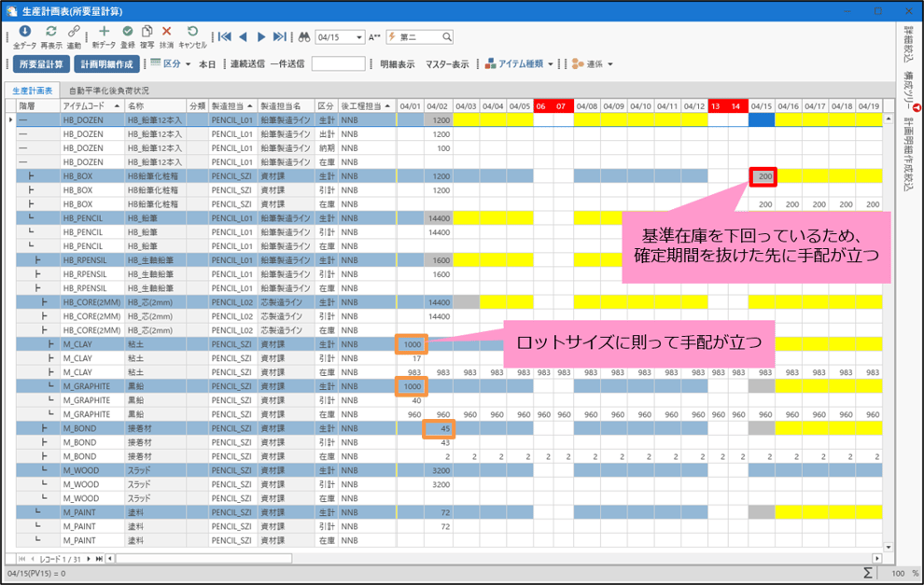Toggle the マスター表示 option
The image size is (924, 585).
pos(447,64)
